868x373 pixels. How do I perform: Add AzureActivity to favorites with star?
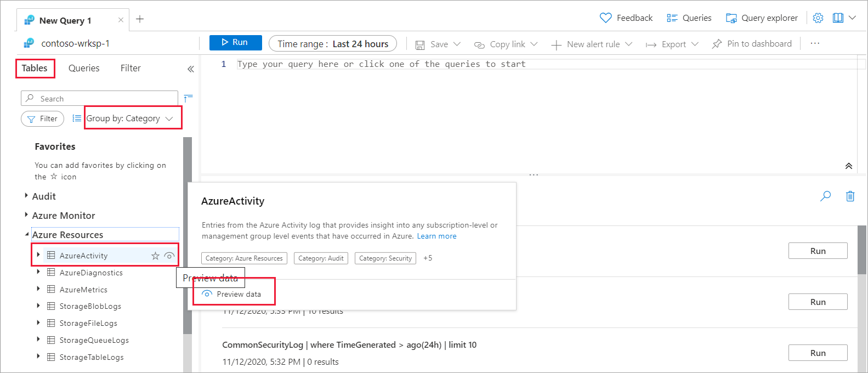click(x=155, y=256)
